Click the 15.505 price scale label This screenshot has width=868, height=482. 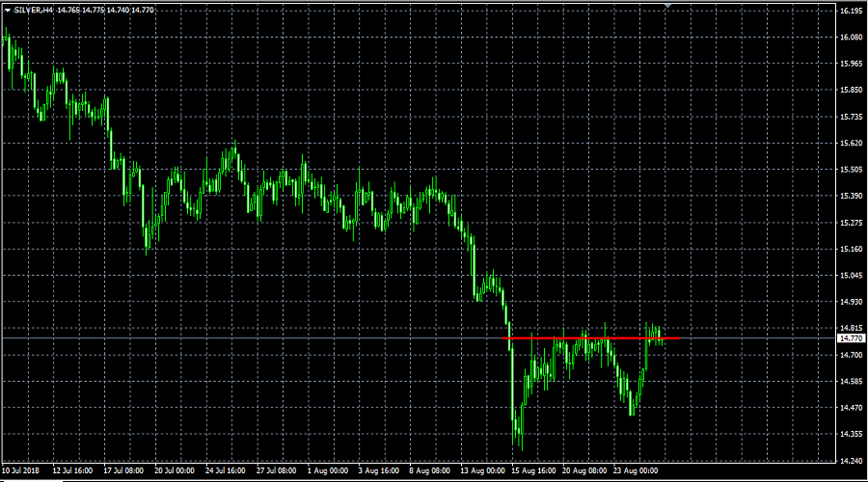tap(851, 170)
